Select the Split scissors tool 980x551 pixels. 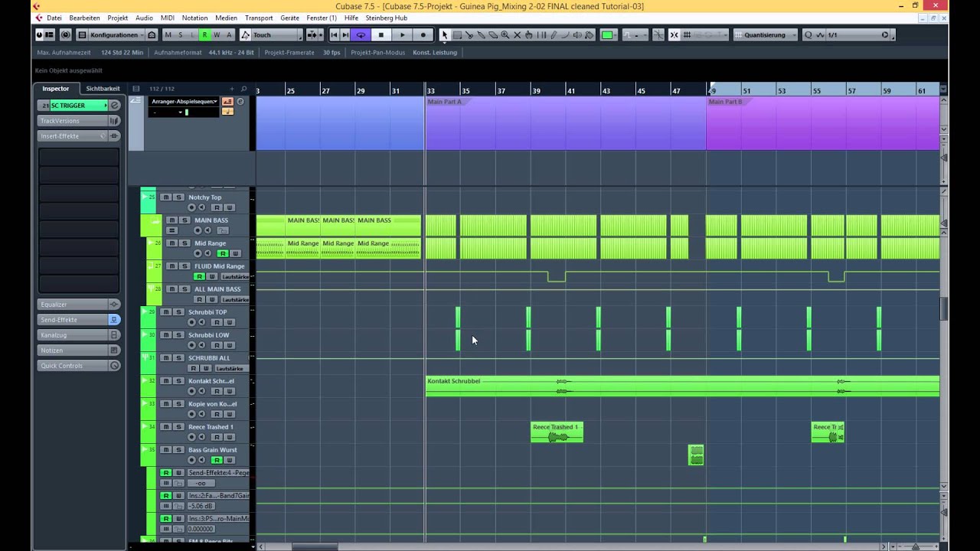click(x=469, y=35)
